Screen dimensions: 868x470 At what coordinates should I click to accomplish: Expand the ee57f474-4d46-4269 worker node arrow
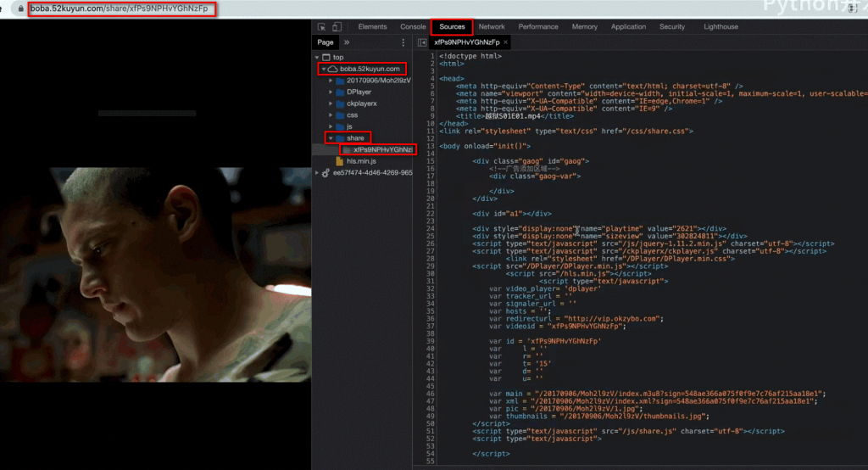pos(317,172)
